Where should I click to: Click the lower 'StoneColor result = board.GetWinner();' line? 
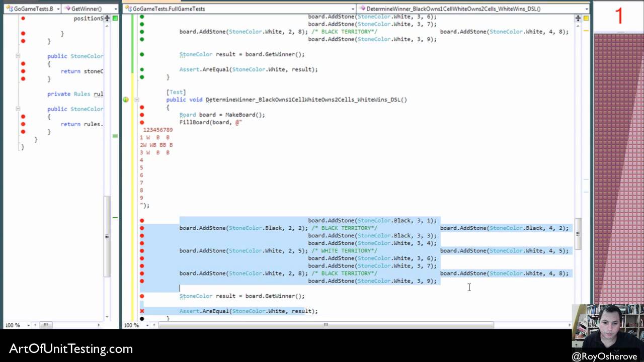tap(242, 296)
